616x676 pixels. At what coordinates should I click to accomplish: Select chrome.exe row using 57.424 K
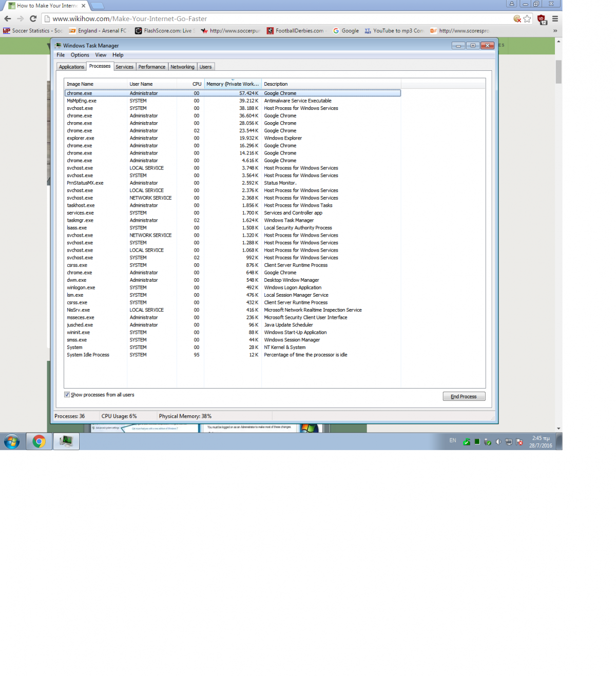pos(233,93)
